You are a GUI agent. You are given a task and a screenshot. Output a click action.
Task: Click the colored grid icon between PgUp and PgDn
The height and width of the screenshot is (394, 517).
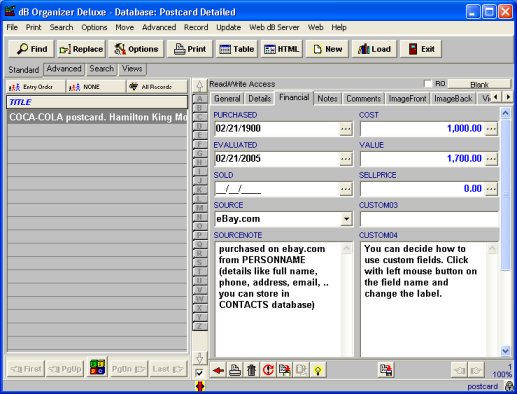pyautogui.click(x=97, y=368)
